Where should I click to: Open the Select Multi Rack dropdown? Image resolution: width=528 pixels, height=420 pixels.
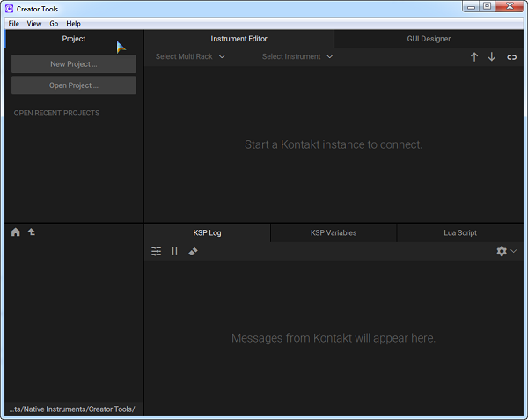(190, 56)
